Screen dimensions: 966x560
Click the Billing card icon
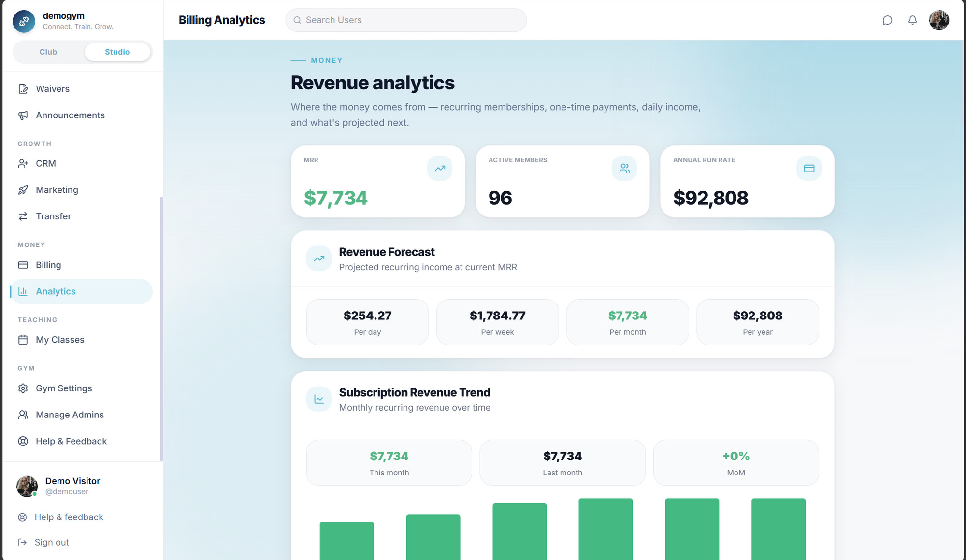[23, 265]
